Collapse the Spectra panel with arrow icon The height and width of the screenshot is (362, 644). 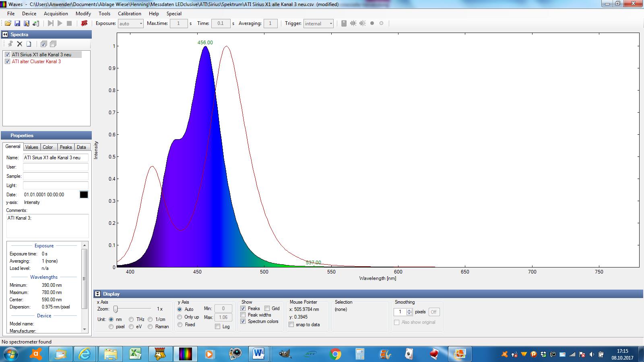[x=5, y=35]
